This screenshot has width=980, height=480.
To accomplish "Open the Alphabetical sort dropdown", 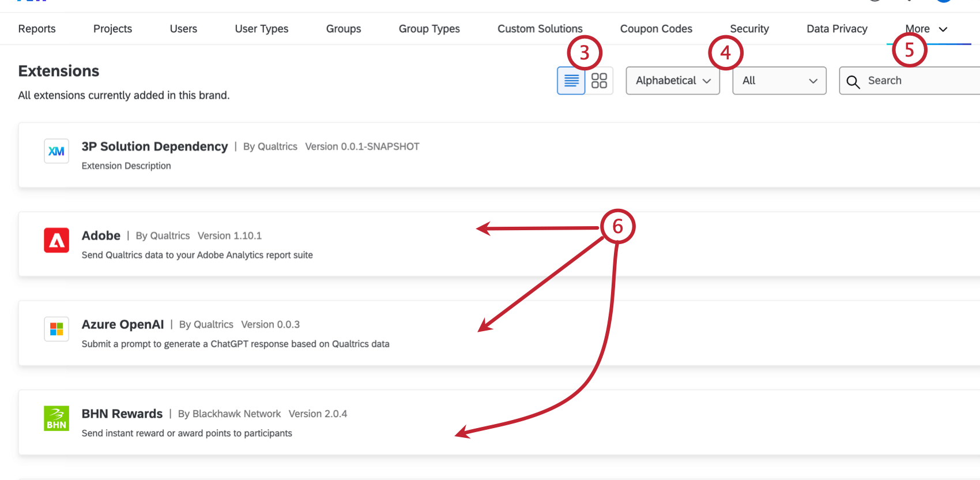I will pos(673,81).
